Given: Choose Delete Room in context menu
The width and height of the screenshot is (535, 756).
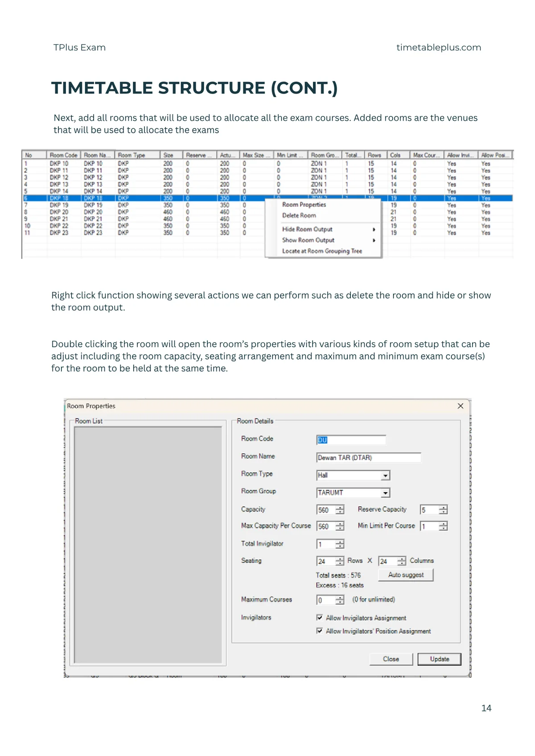Looking at the screenshot, I should tap(299, 215).
